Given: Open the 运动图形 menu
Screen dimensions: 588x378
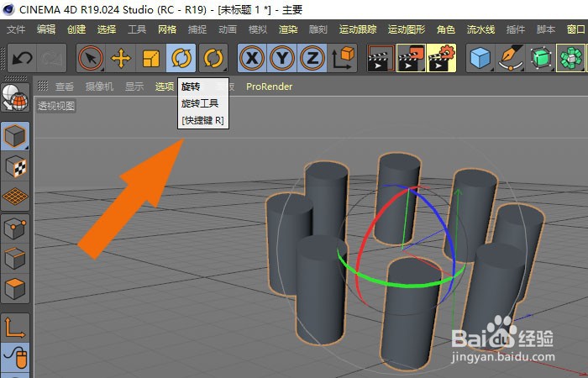Looking at the screenshot, I should (407, 29).
